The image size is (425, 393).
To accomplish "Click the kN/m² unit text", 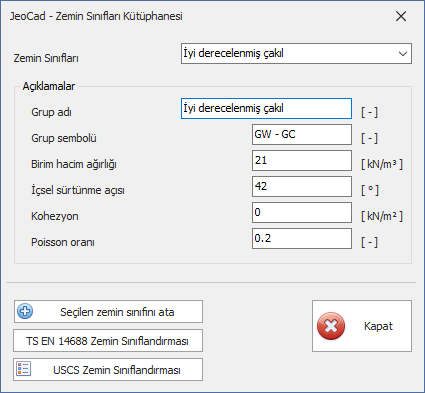I will coord(382,216).
